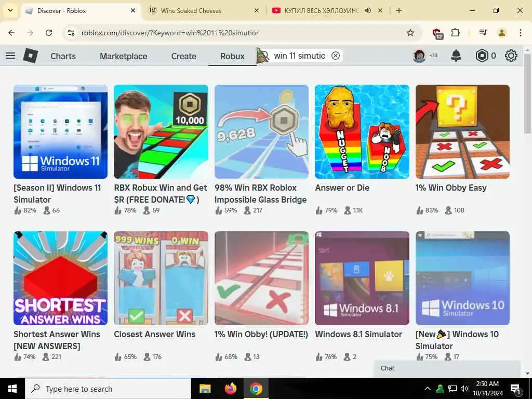Close the Wine Soaked Cheeses tab

(257, 10)
